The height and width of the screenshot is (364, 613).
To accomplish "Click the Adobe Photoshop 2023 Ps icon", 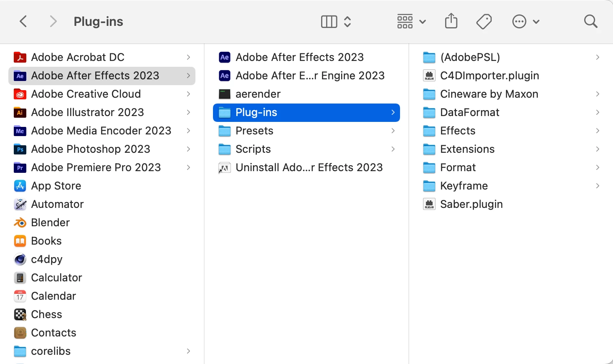I will [x=20, y=149].
